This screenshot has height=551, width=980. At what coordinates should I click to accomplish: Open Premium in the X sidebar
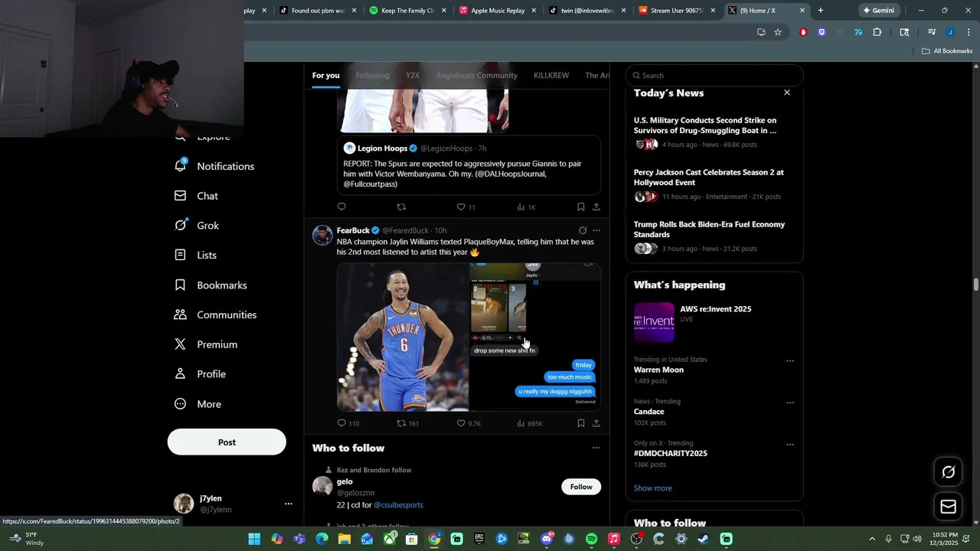pos(206,344)
